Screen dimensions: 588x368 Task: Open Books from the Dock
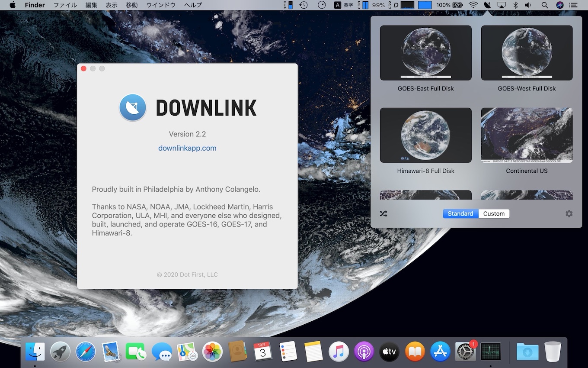tap(415, 352)
